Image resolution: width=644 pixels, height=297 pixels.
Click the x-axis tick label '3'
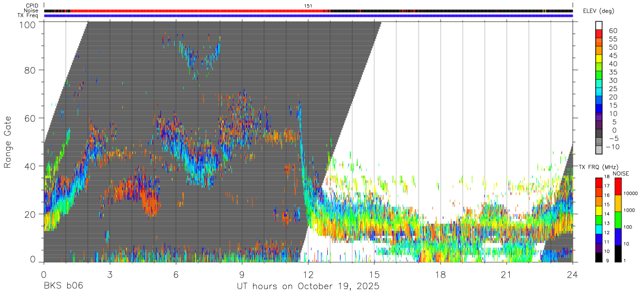110,274
